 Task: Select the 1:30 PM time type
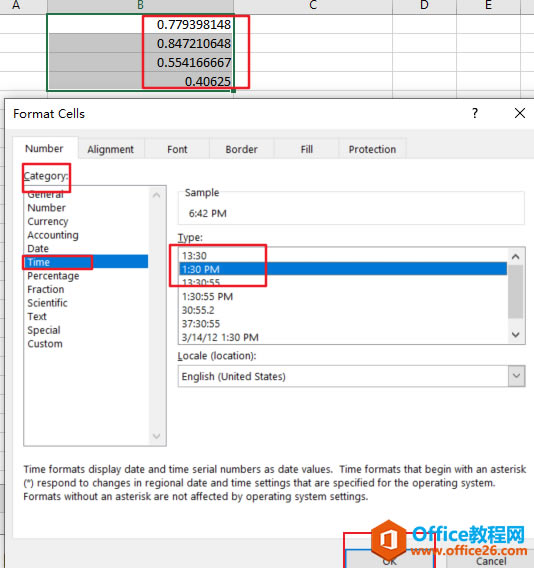(343, 269)
